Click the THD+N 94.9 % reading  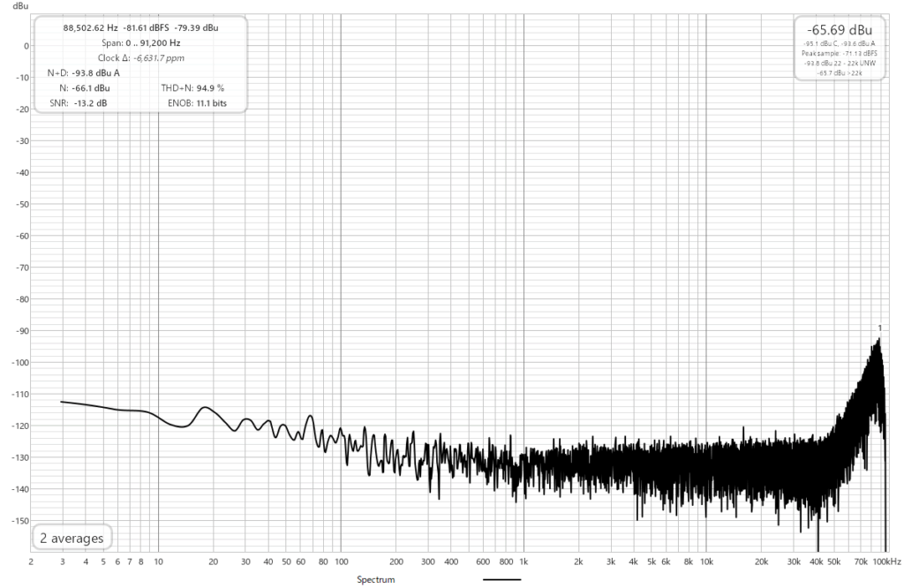coord(193,88)
